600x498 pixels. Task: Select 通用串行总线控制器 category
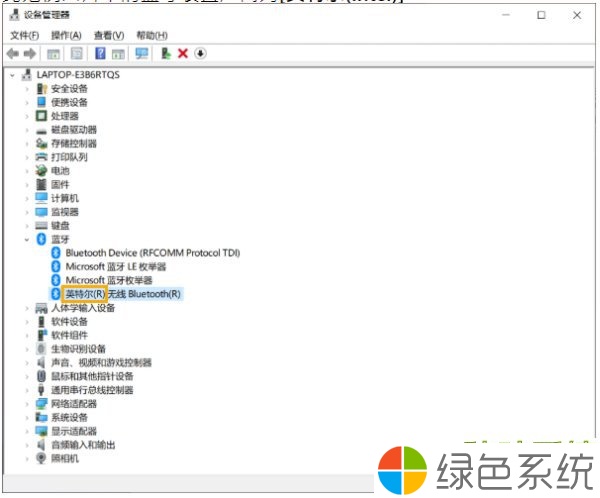pyautogui.click(x=92, y=390)
